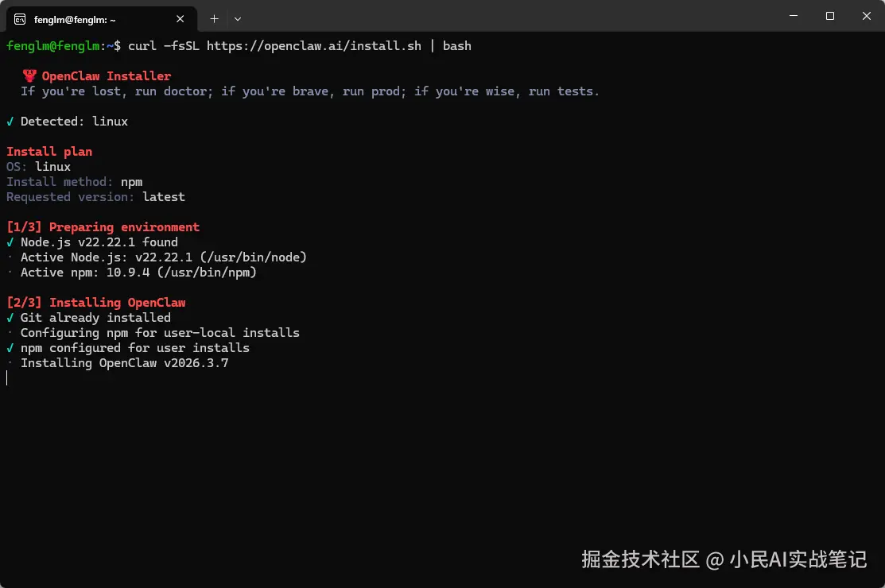
Task: Click the [1/3] Preparing environment heading
Action: click(x=103, y=227)
